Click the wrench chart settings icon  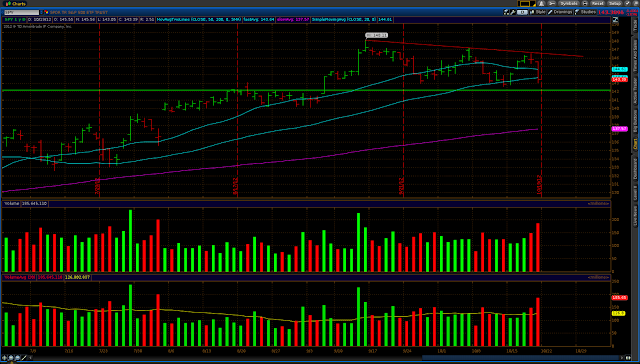pos(513,12)
